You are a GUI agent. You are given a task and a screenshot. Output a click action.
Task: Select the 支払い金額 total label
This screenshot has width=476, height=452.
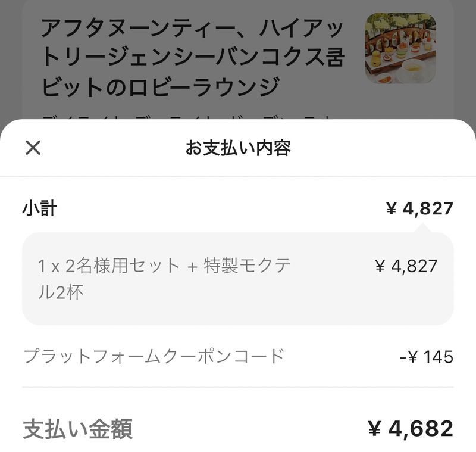77,429
